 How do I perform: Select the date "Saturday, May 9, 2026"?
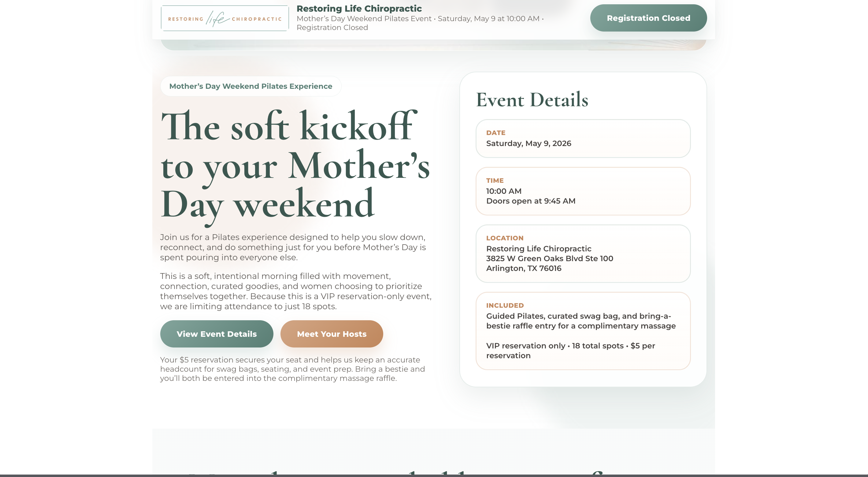point(529,144)
